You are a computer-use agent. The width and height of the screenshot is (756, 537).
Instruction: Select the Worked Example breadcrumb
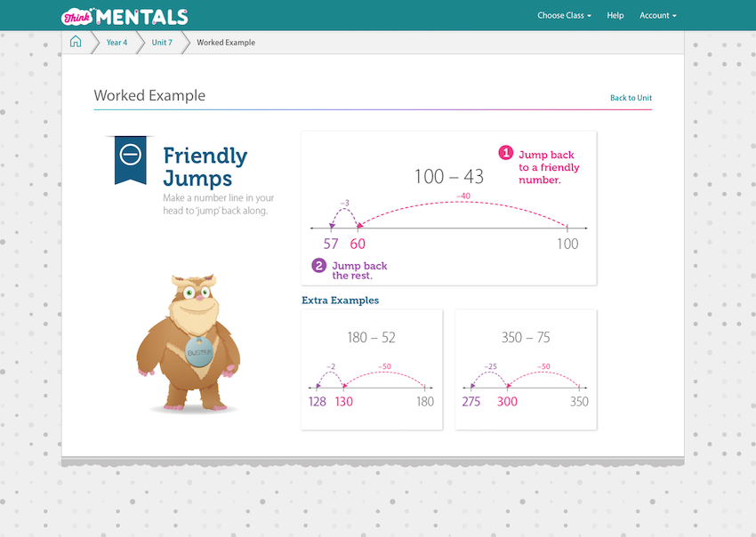pyautogui.click(x=226, y=43)
